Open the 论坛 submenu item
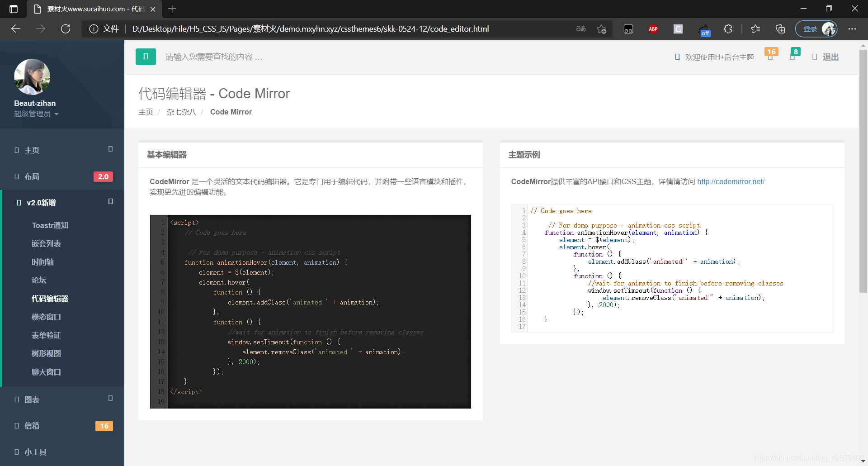 (x=39, y=280)
